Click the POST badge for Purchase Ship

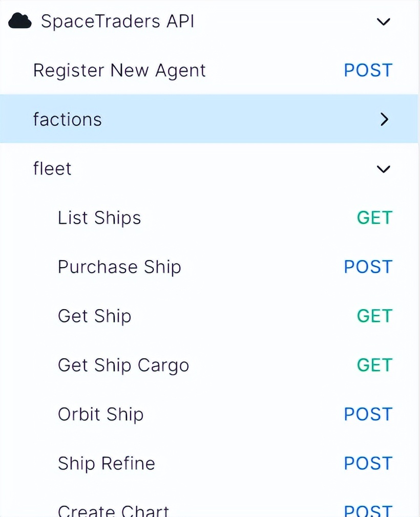(x=368, y=267)
